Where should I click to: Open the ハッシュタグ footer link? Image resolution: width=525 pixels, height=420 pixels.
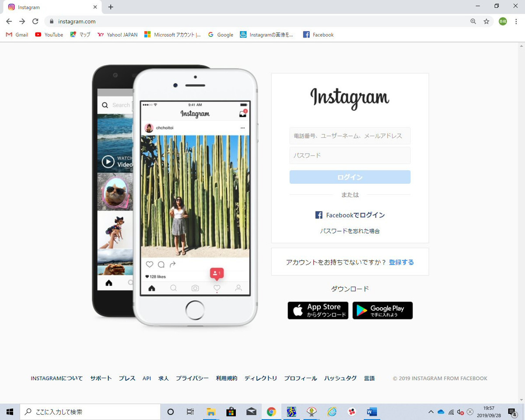[x=340, y=378]
